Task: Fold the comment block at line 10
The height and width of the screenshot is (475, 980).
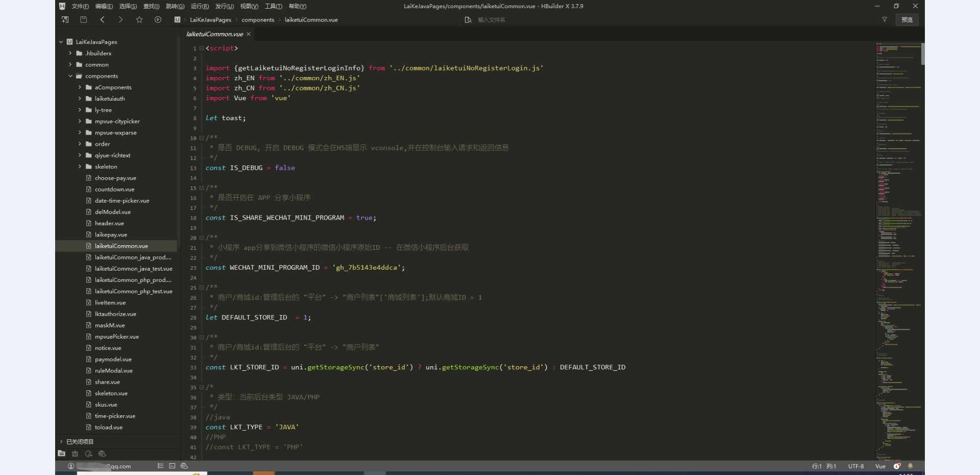Action: (202, 138)
